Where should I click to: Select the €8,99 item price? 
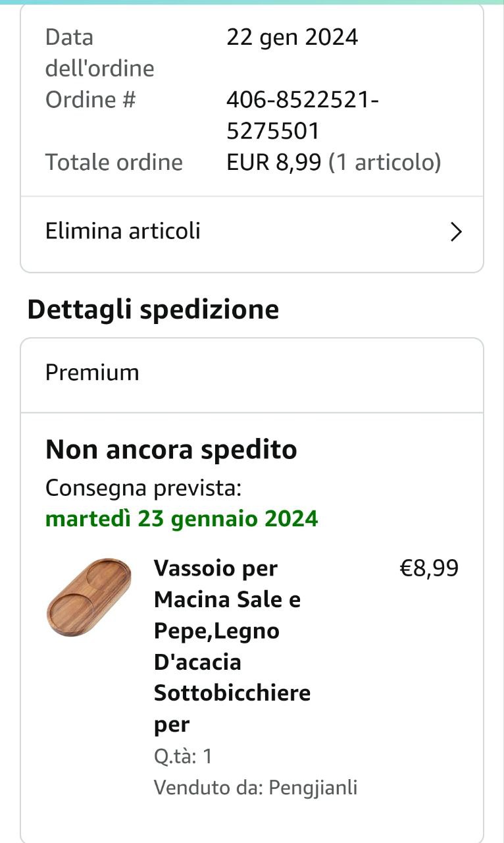[429, 568]
